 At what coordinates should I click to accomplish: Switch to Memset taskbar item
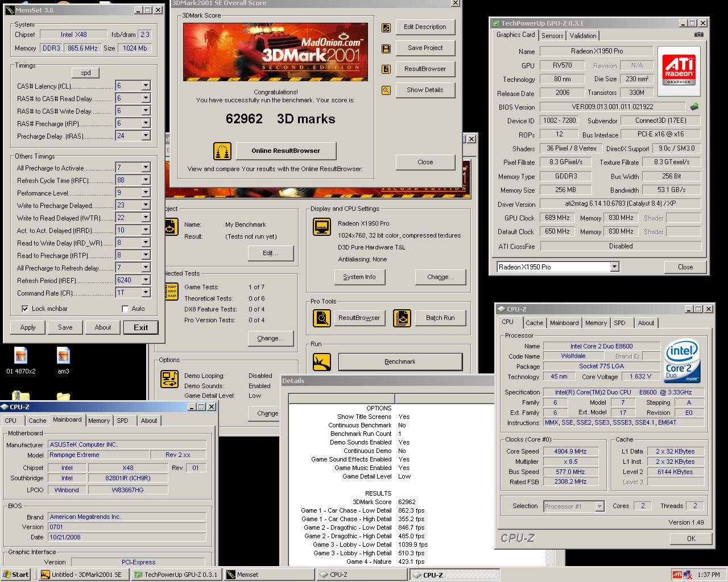coord(268,575)
